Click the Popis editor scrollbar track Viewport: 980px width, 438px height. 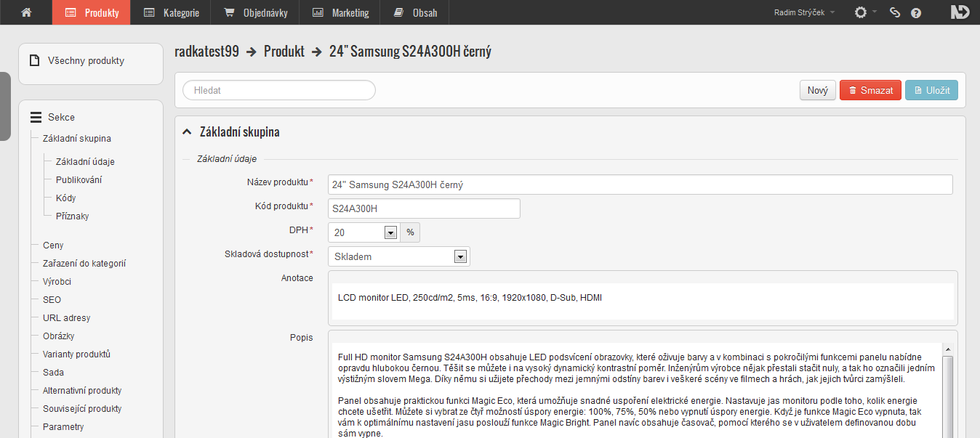[x=947, y=397]
